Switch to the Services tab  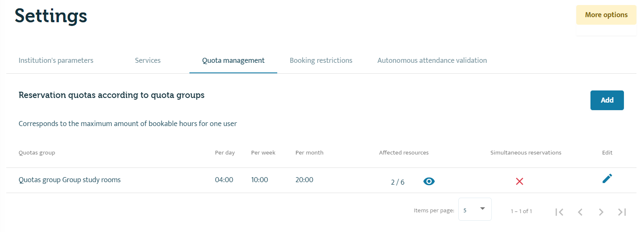coord(148,60)
